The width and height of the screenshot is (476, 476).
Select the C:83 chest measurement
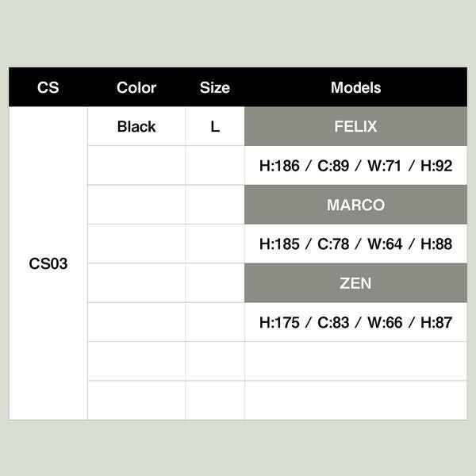coord(333,323)
